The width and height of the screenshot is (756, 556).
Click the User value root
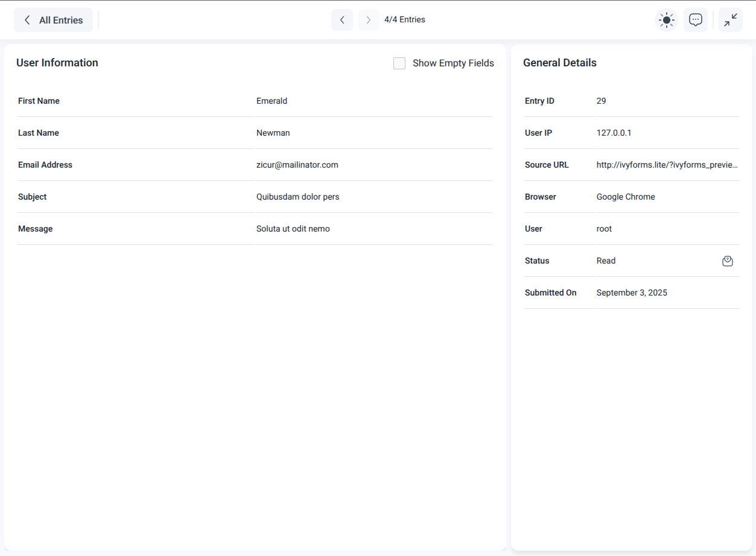point(604,229)
